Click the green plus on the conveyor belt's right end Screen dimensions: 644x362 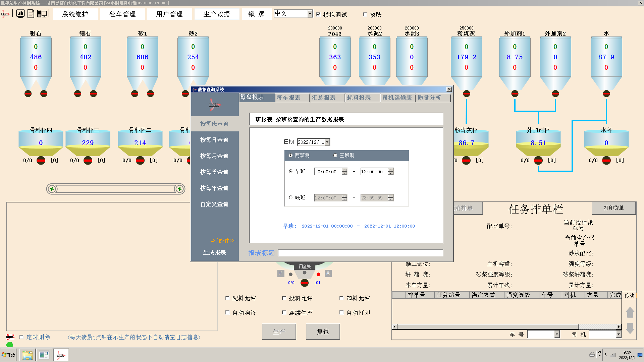pyautogui.click(x=179, y=189)
